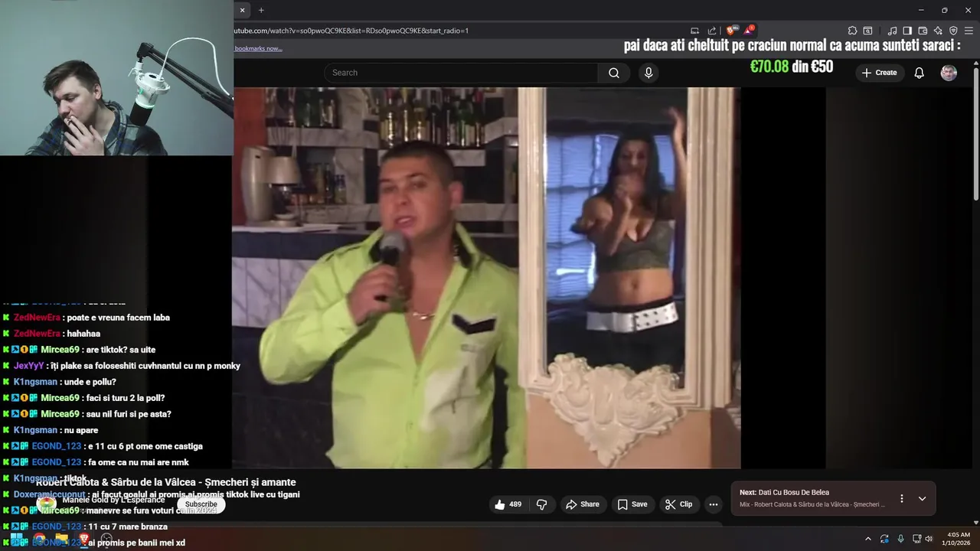Click the microphone tray icon
The width and height of the screenshot is (980, 551).
(x=900, y=539)
